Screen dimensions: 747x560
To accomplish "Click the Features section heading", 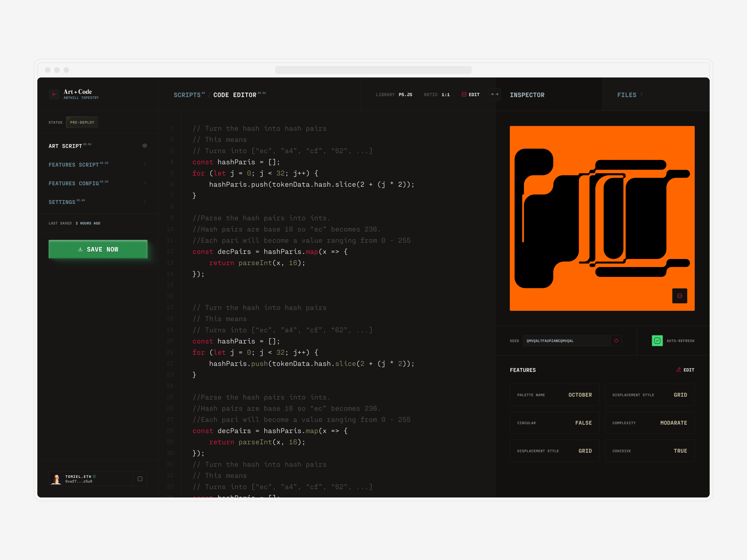I will pyautogui.click(x=523, y=370).
